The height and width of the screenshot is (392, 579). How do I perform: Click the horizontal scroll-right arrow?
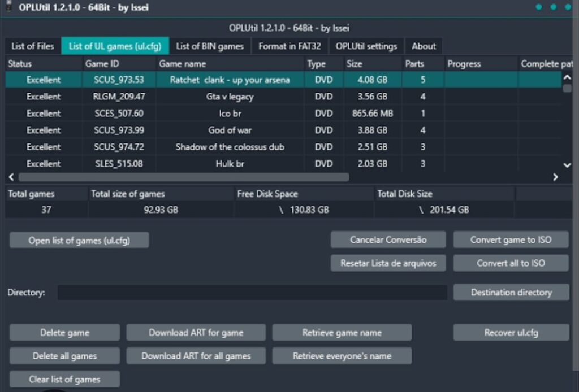point(555,177)
